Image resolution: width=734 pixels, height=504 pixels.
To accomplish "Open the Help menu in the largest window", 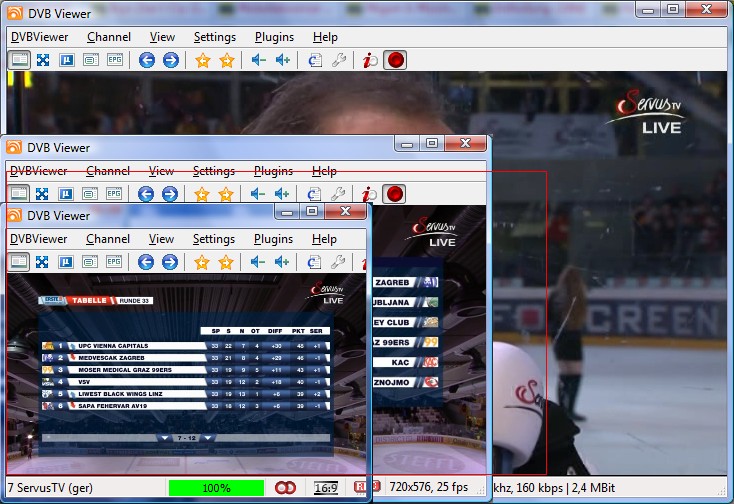I will pyautogui.click(x=325, y=37).
